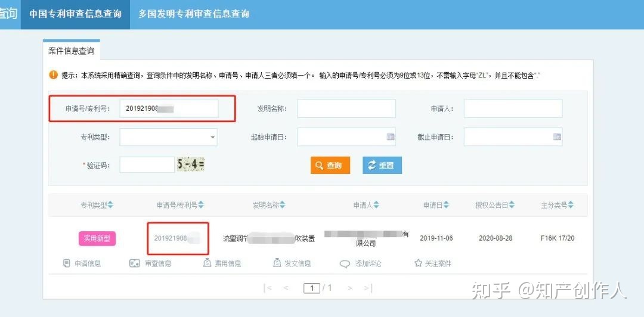Click 关注案件 star icon
Screen dimensions: 644x317
point(418,263)
